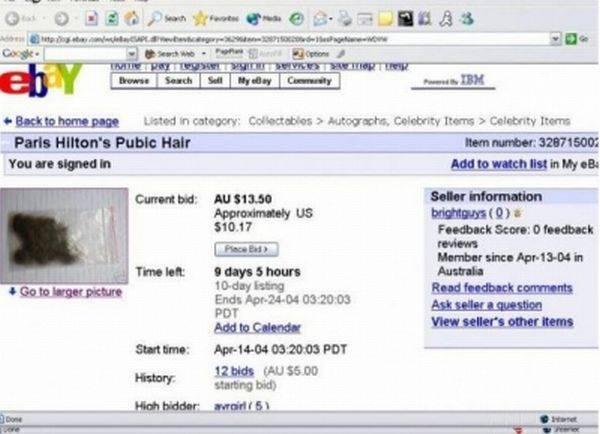Screen dimensions: 600x434
Task: Open the Search Web dropdown arrow
Action: click(x=204, y=54)
